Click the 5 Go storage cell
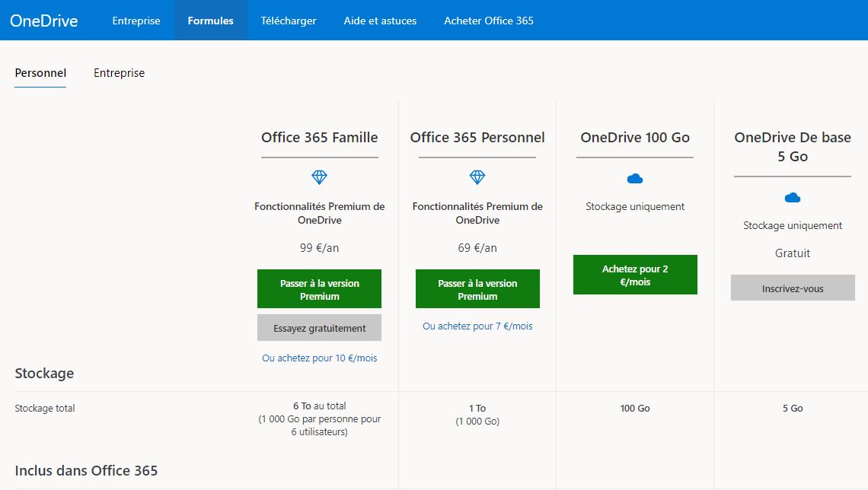This screenshot has width=868, height=490. coord(793,408)
